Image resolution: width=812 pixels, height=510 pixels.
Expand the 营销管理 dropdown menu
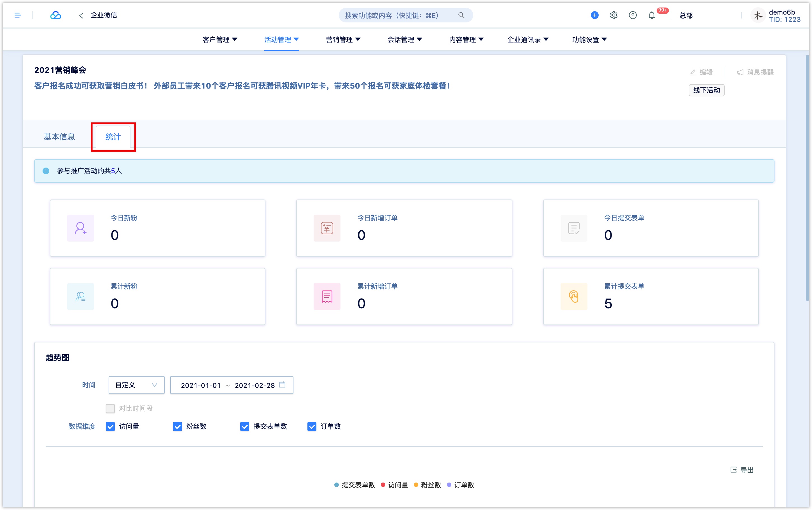[343, 40]
